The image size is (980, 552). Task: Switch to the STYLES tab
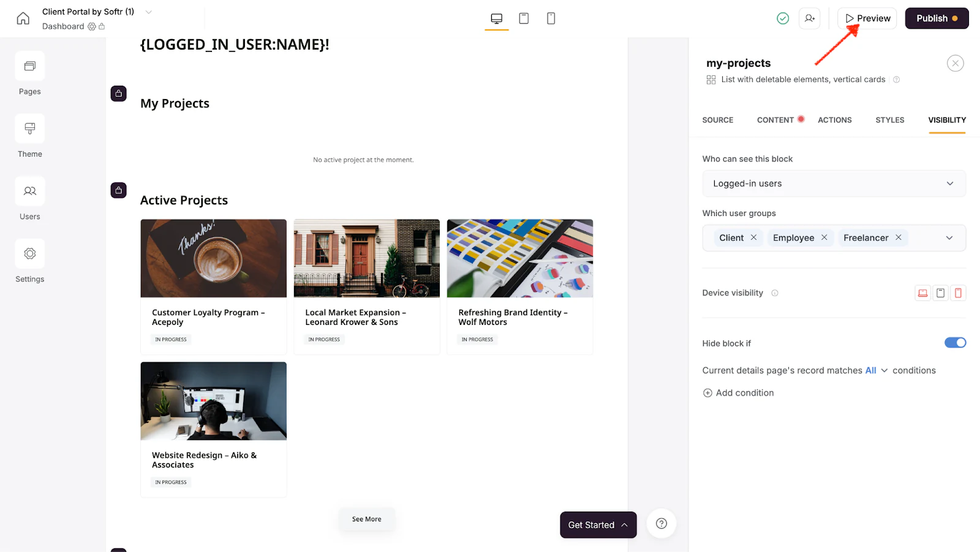[889, 120]
